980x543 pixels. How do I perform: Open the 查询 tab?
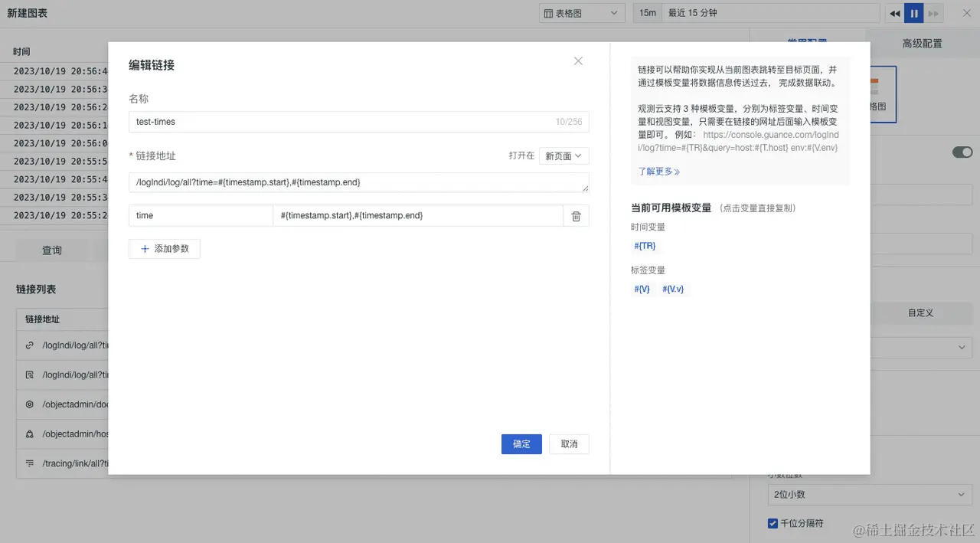(52, 250)
